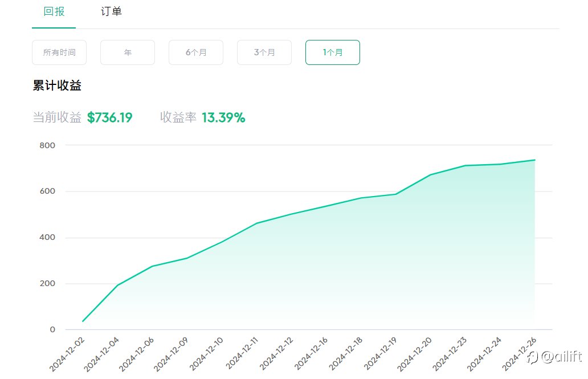
Task: Open the 订单 tab
Action: pos(111,11)
